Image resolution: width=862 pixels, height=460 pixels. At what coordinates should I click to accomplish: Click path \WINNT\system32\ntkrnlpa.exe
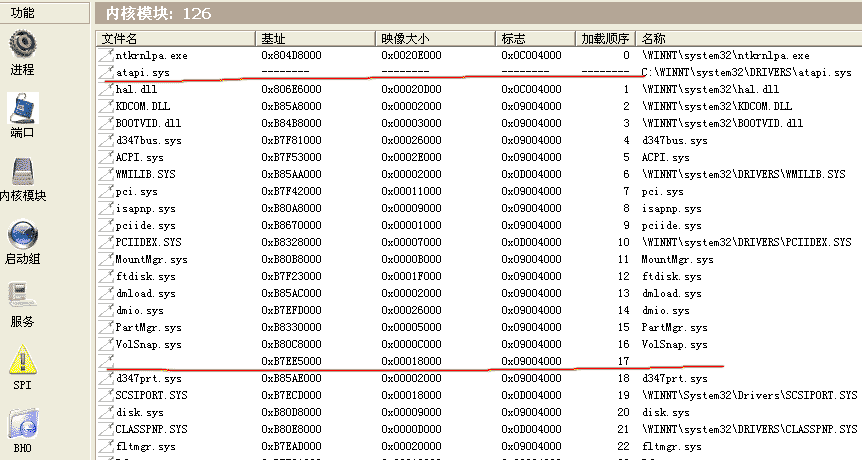[x=726, y=55]
